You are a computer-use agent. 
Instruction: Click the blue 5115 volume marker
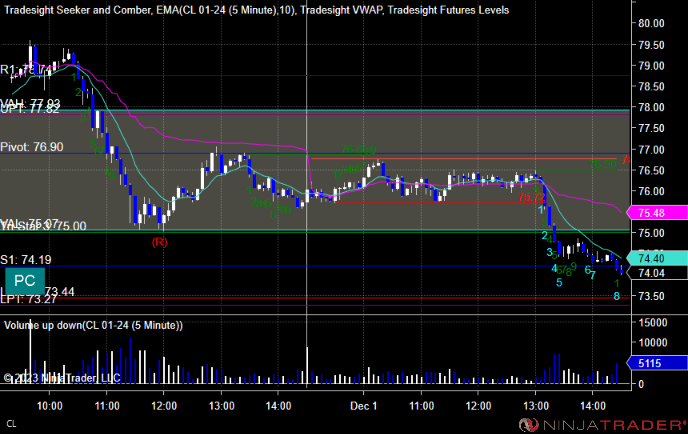[656, 363]
